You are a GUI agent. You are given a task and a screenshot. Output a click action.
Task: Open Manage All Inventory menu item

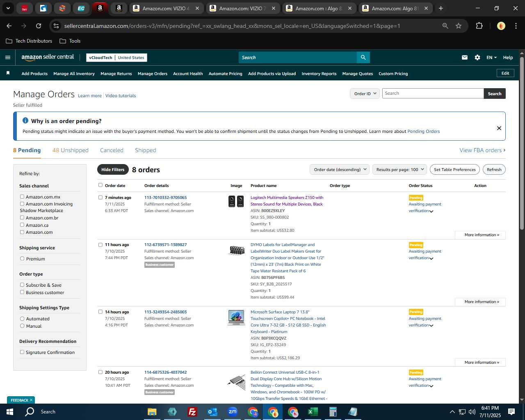pos(74,74)
